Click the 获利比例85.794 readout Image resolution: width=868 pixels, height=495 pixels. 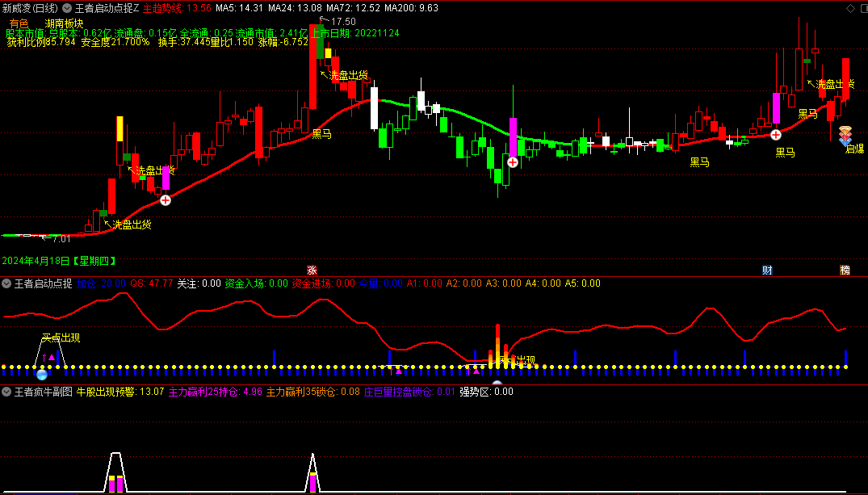point(41,42)
